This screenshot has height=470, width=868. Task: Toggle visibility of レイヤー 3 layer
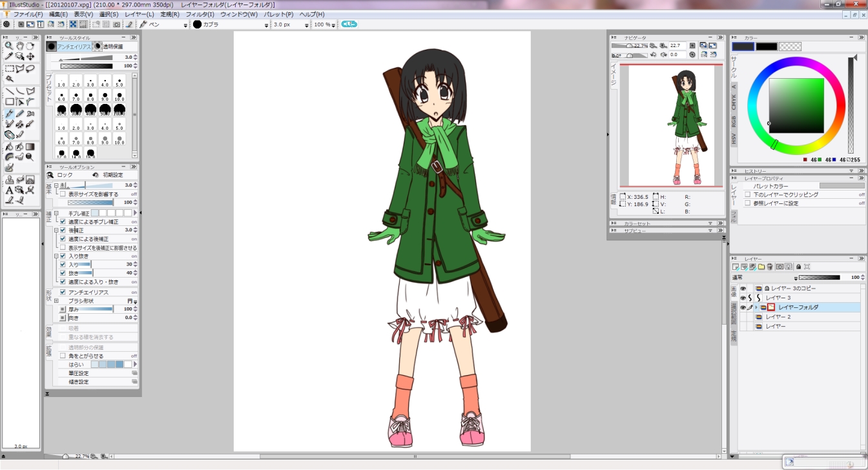[743, 298]
